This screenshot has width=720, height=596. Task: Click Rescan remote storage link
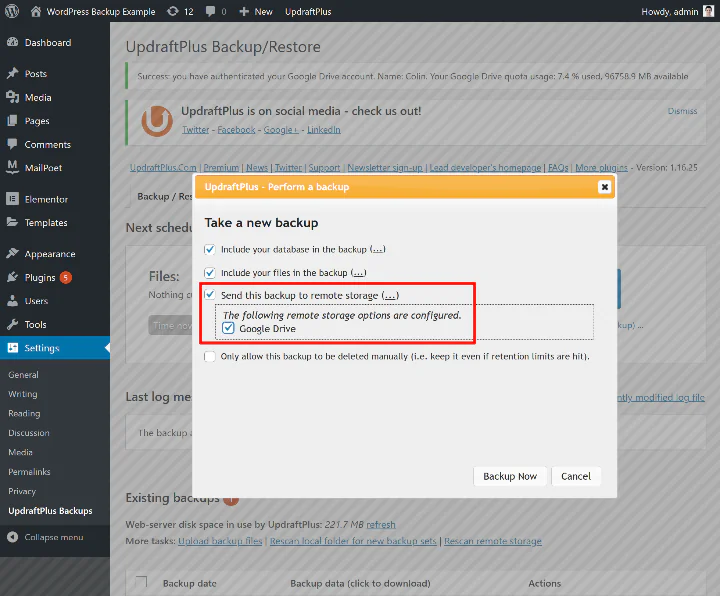[x=493, y=541]
